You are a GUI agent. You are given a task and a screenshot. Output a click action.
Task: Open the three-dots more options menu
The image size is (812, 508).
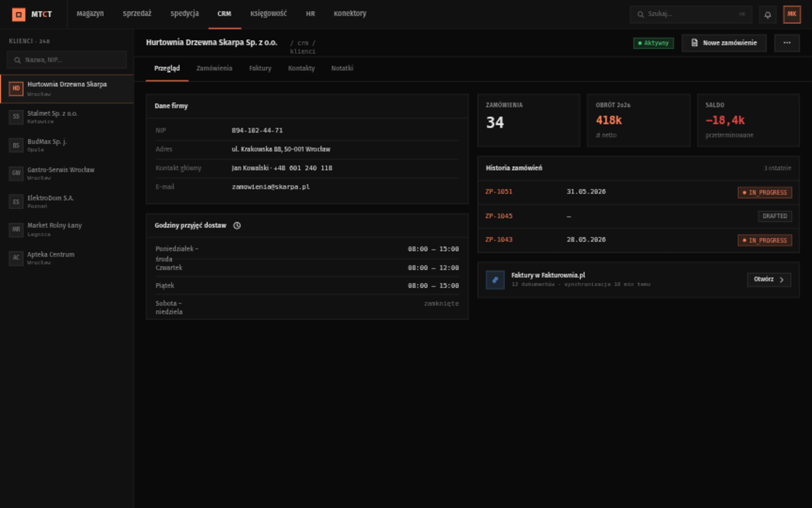(x=787, y=43)
